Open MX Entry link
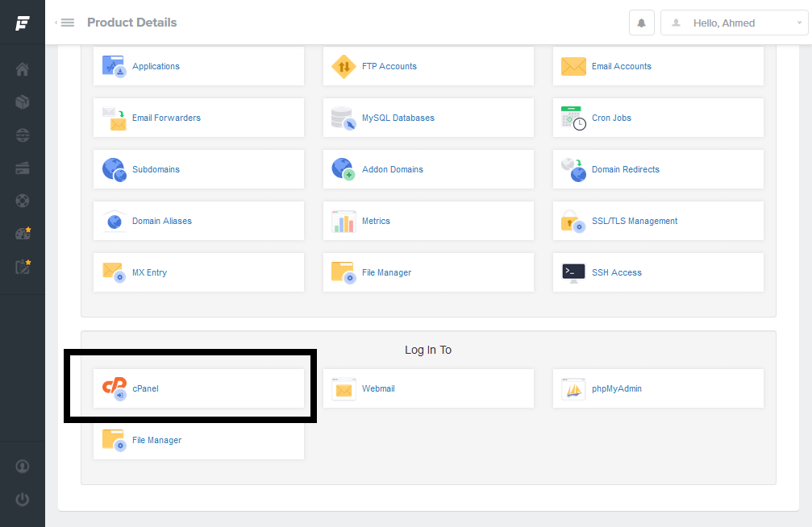 [x=150, y=273]
